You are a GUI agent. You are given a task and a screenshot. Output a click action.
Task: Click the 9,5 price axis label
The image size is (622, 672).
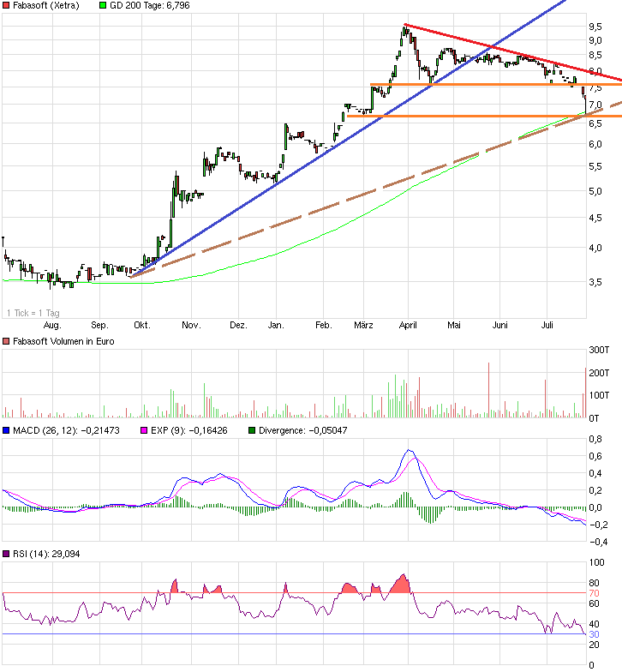(595, 26)
